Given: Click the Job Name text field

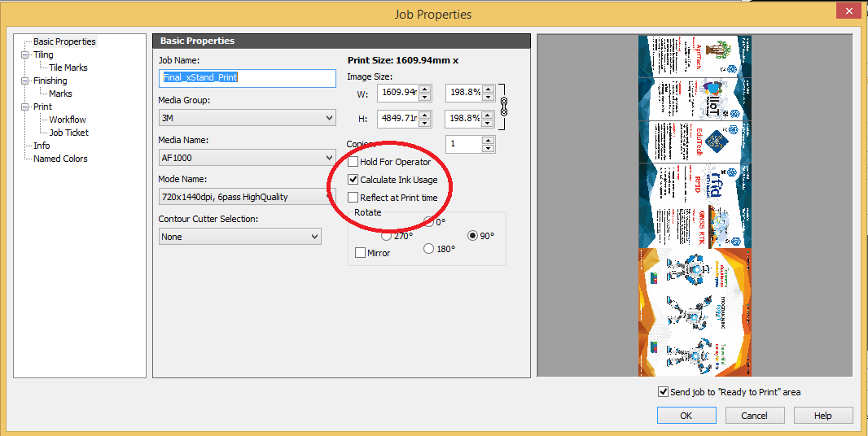Looking at the screenshot, I should 247,78.
